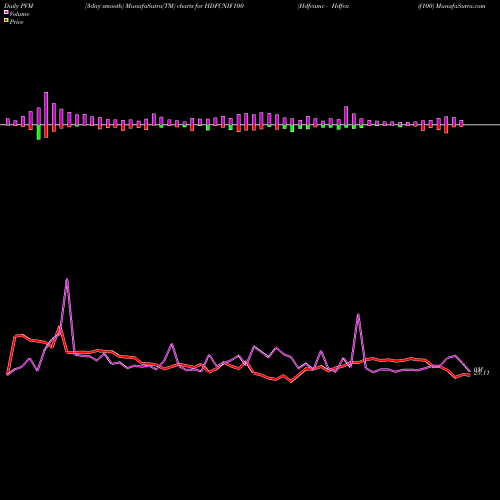Click the '(Hdfcamc - Hdfcn' header text
500x500 pixels.
pyautogui.click(x=323, y=6)
